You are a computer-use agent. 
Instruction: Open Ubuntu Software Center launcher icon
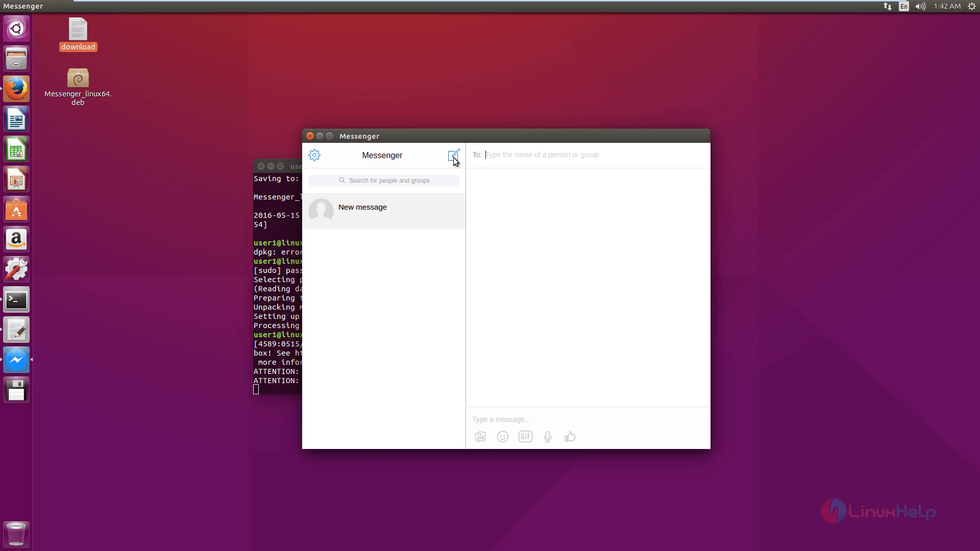(16, 209)
